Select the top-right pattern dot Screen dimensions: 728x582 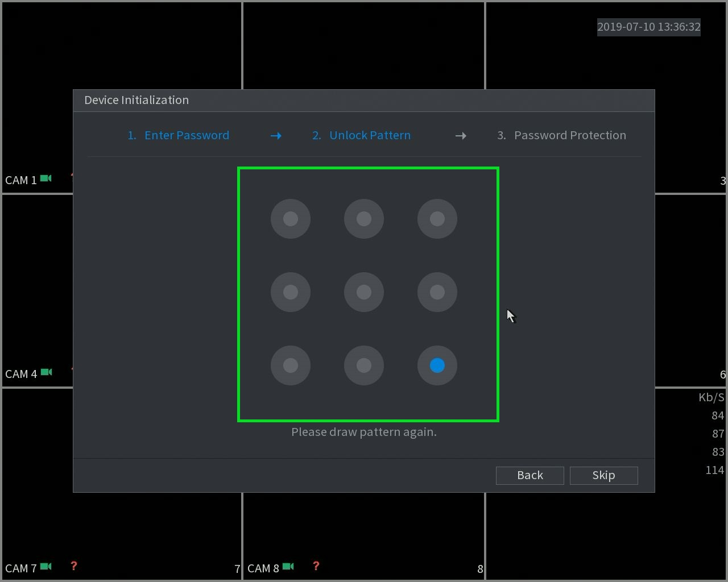(x=437, y=219)
